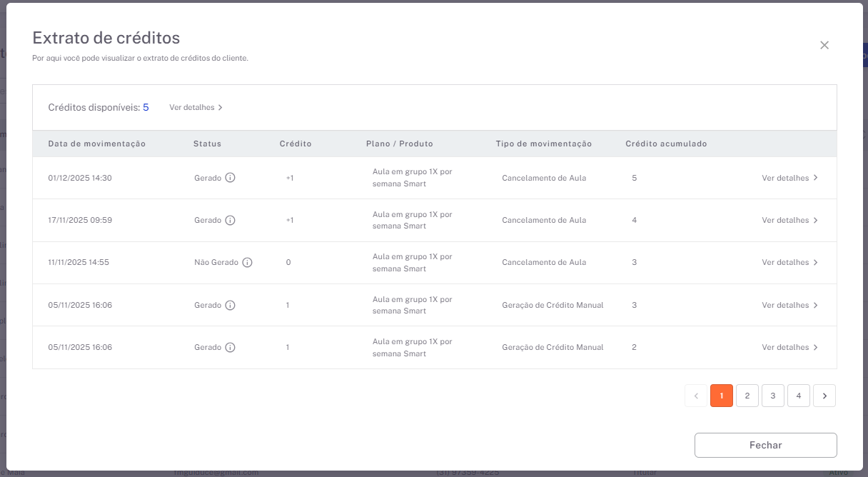Click info icon next to Não Gerado status

click(x=247, y=263)
